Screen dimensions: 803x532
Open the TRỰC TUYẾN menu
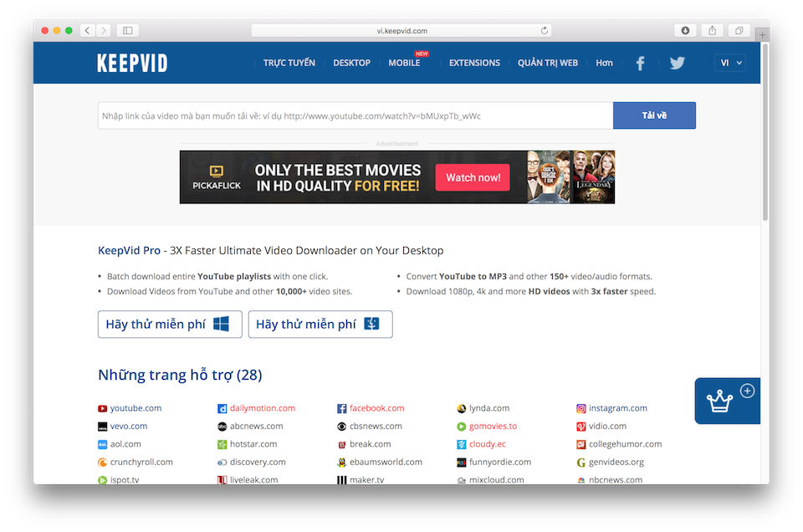tap(289, 63)
